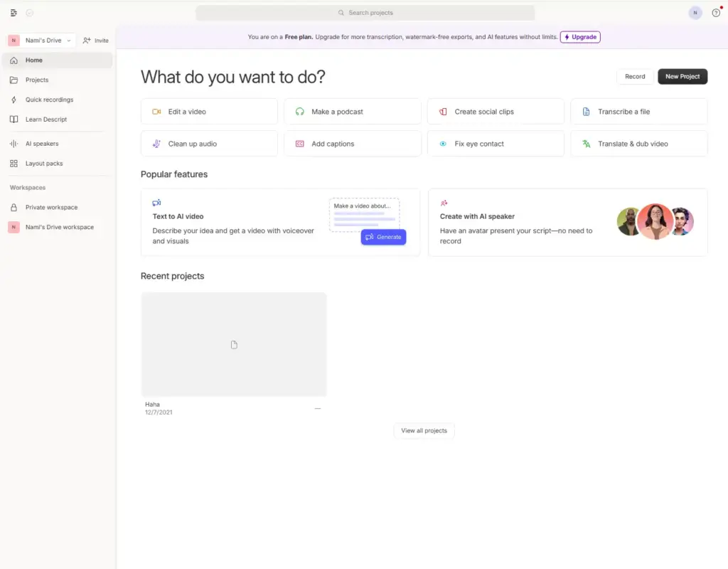Select Transcribe a file
Viewport: 728px width, 569px height.
(x=639, y=112)
